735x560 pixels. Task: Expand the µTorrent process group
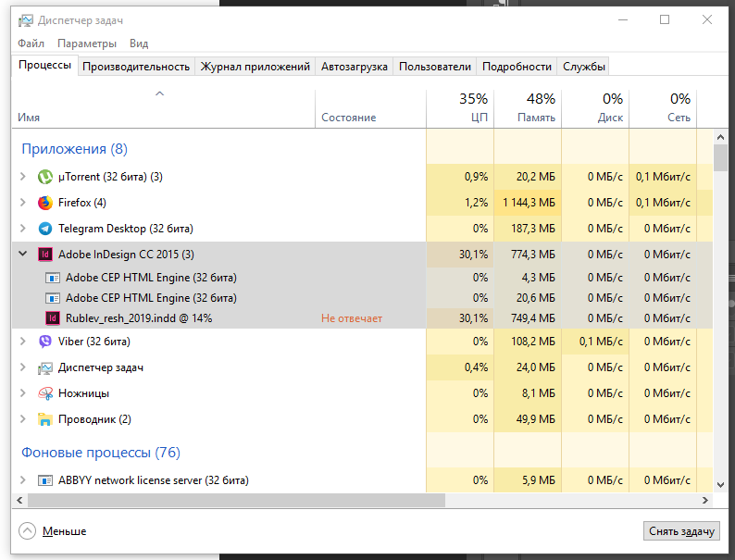click(22, 177)
